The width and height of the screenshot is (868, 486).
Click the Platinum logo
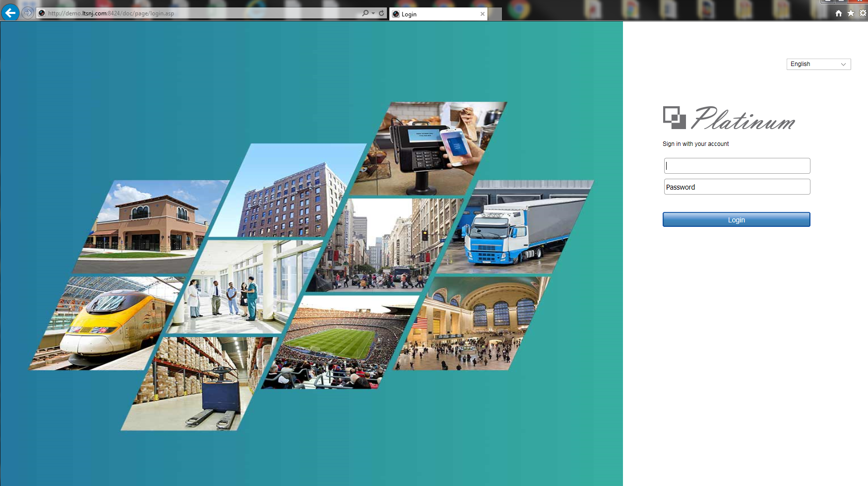tap(729, 118)
